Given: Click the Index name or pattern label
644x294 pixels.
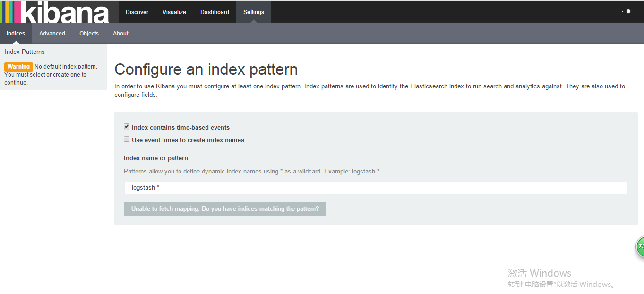Looking at the screenshot, I should pyautogui.click(x=155, y=158).
